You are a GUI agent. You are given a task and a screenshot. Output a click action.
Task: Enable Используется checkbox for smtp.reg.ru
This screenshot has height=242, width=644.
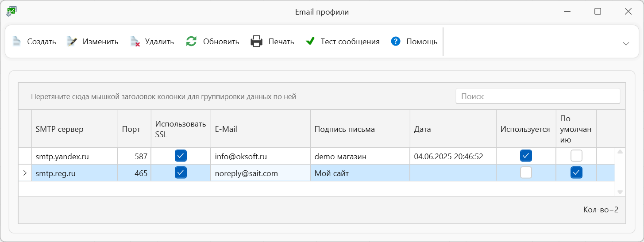[x=526, y=173]
